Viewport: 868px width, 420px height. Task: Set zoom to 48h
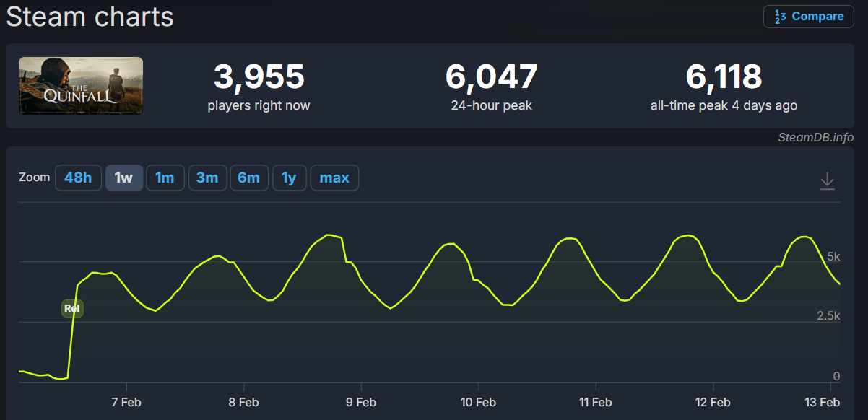pyautogui.click(x=78, y=178)
